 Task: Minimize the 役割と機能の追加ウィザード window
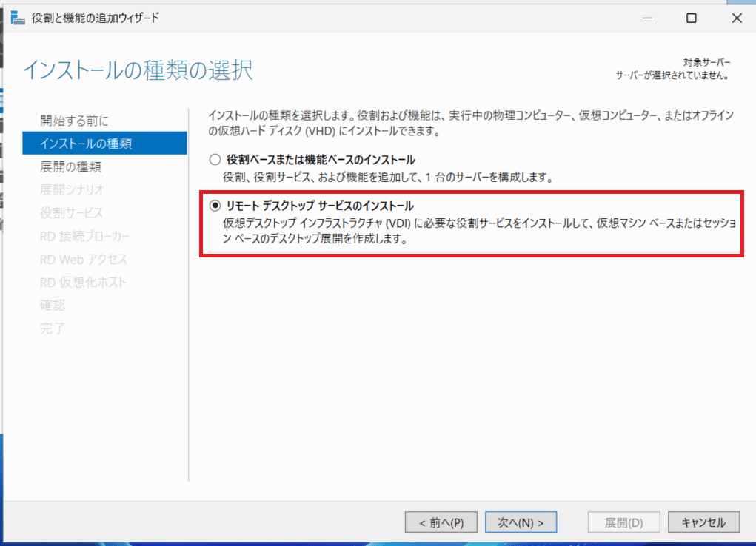646,18
